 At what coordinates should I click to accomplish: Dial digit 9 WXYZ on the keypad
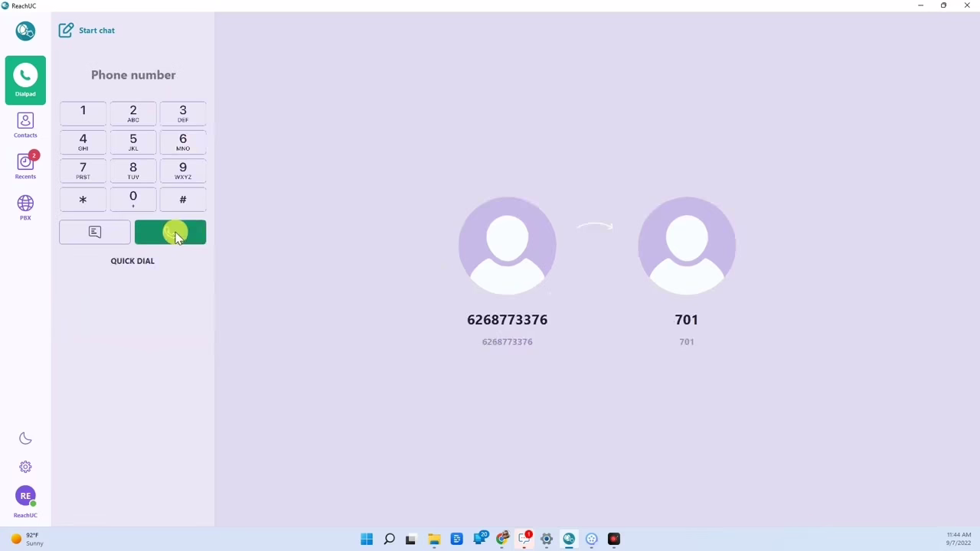point(182,170)
